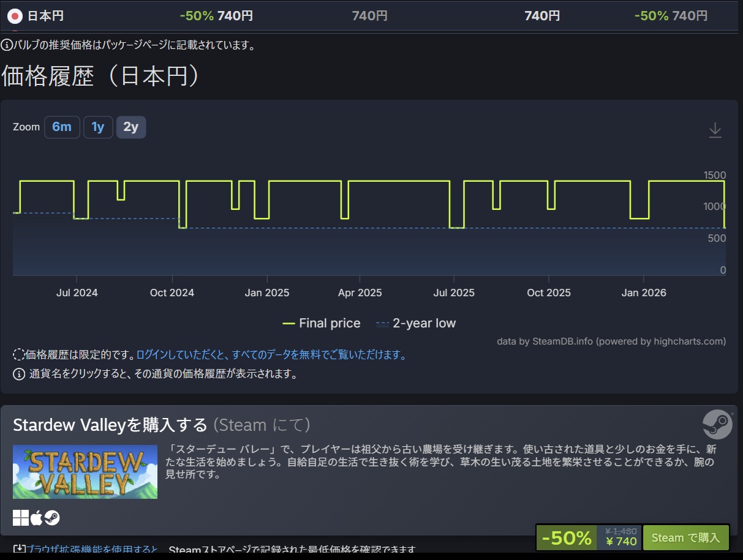
Task: Click the Steam で購入 button
Action: pyautogui.click(x=685, y=537)
